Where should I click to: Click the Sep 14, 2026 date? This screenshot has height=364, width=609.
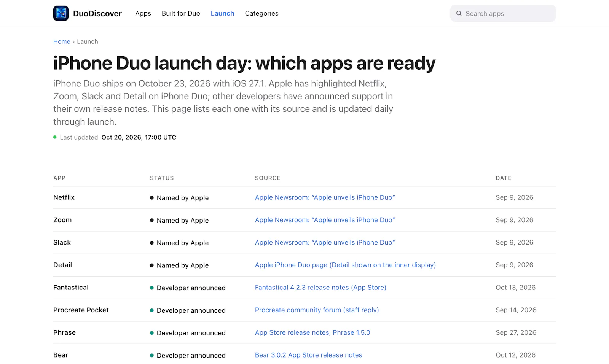pos(516,310)
